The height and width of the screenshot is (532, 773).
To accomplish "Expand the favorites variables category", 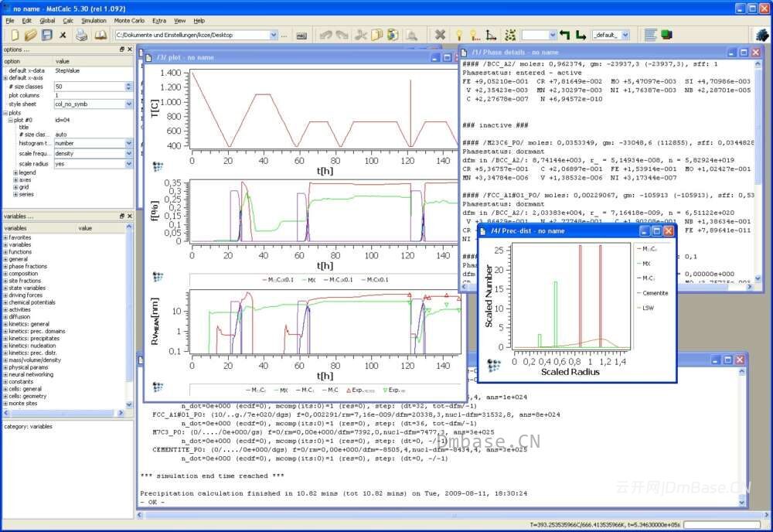I will [5, 237].
